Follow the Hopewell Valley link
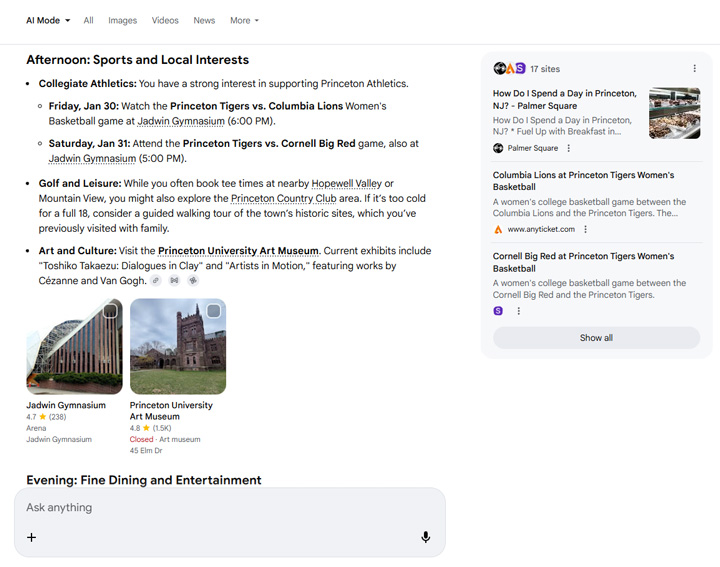The height and width of the screenshot is (567, 720). pyautogui.click(x=347, y=184)
